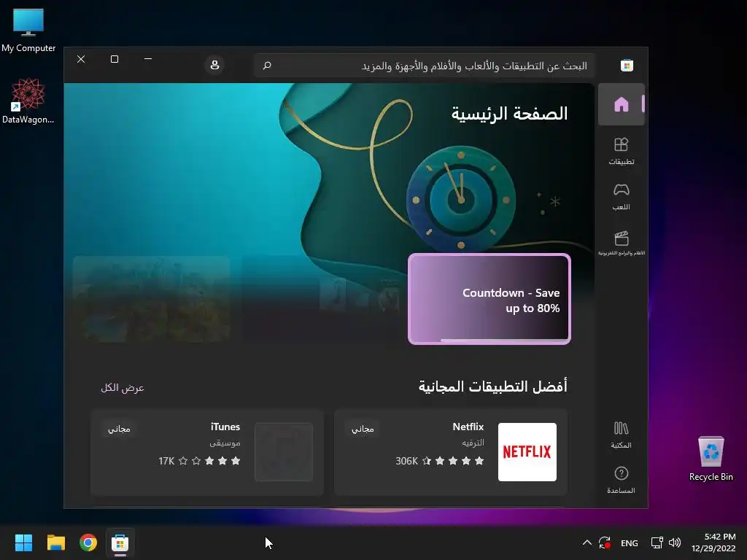Open the Countdown Save up to 80% banner

[x=489, y=299]
